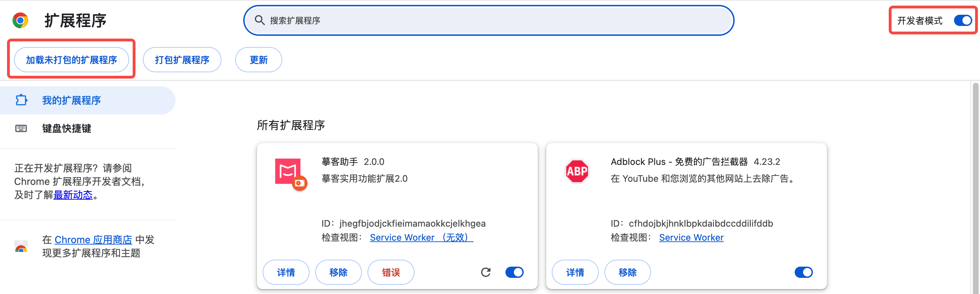Click the keyboard icon in sidebar

tap(21, 128)
